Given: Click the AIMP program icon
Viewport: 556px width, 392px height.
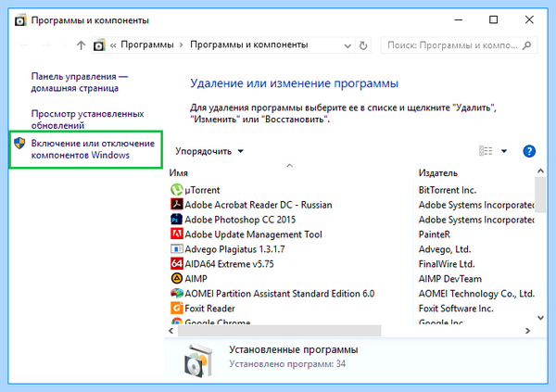Looking at the screenshot, I should (x=177, y=279).
